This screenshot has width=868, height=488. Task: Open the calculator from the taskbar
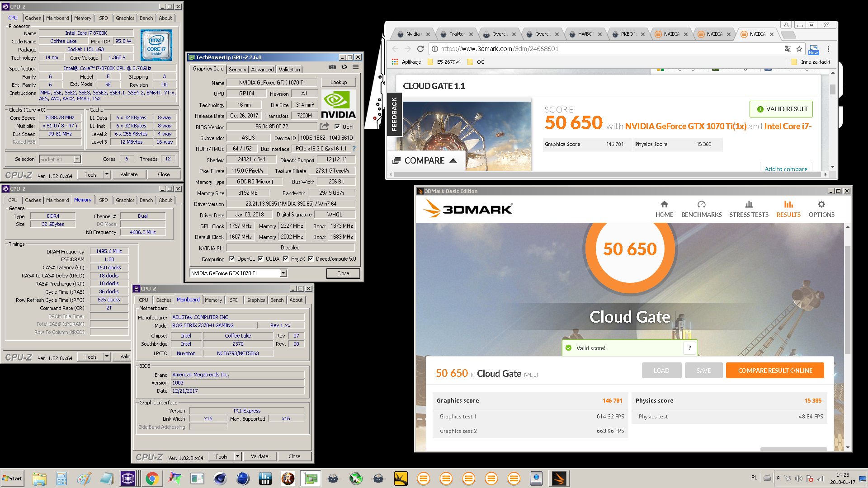point(61,479)
